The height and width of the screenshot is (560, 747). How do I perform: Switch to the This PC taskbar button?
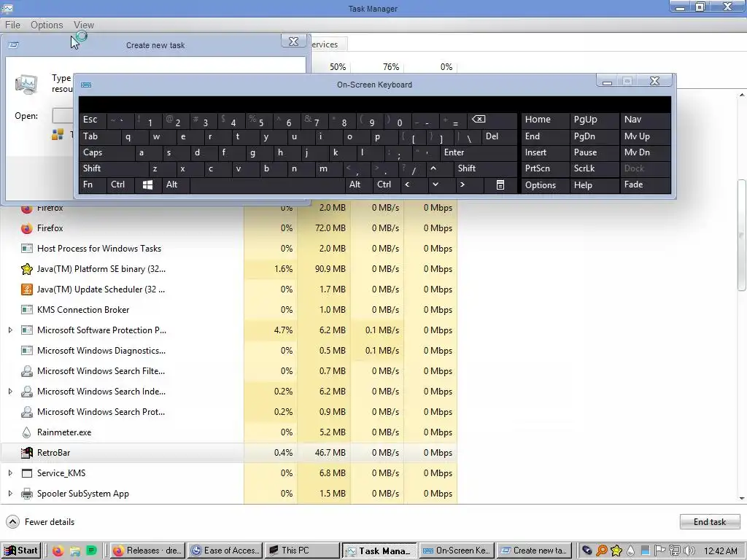click(x=302, y=551)
